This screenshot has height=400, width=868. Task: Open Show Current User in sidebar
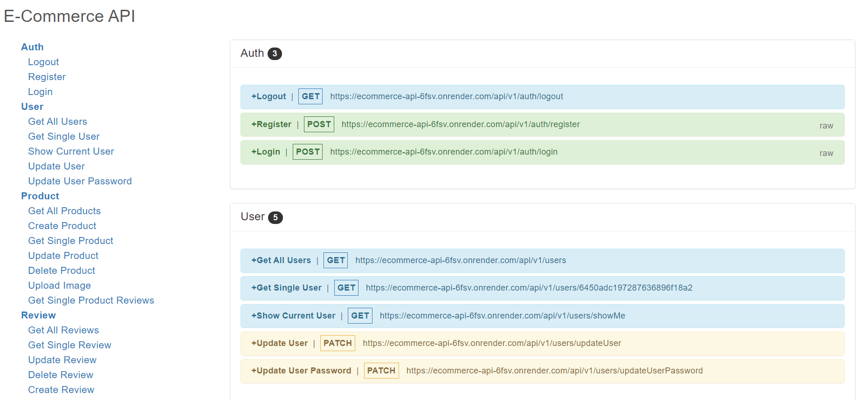point(71,151)
